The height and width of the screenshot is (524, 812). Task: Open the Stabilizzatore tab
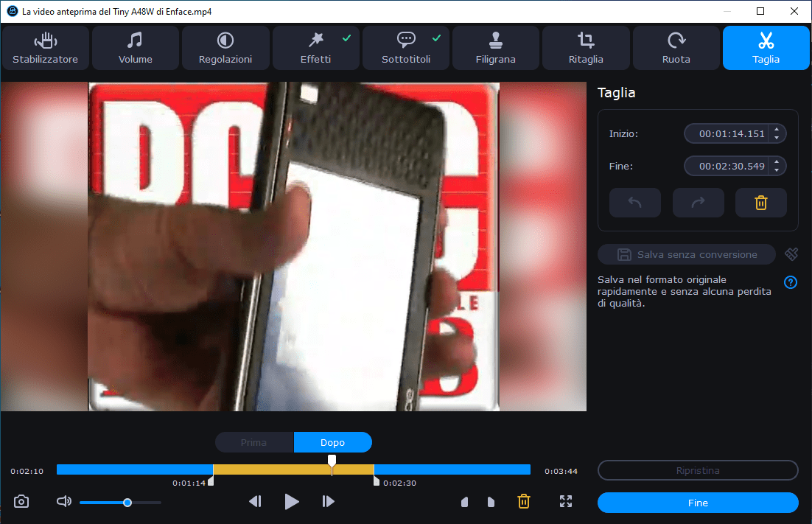tap(45, 48)
